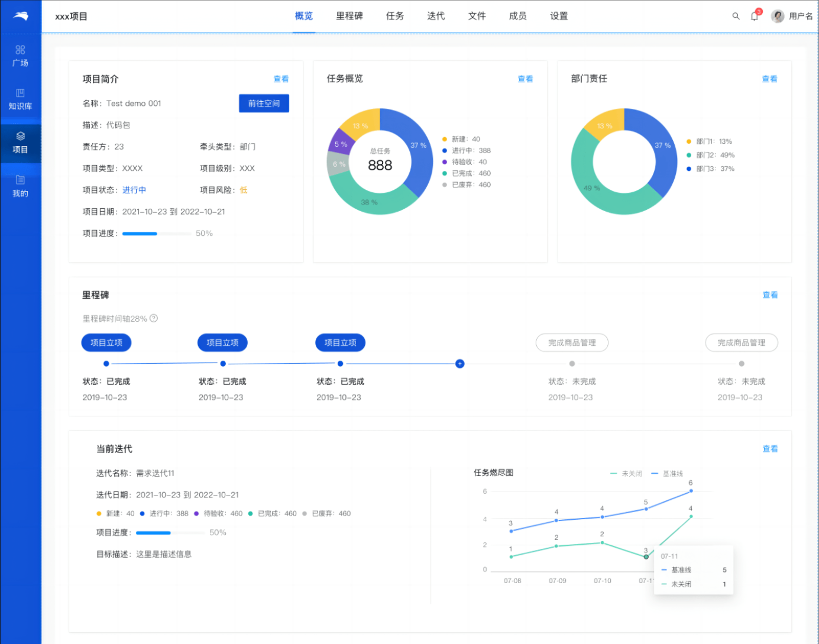Click the plus marker on milestone timeline

coord(459,364)
